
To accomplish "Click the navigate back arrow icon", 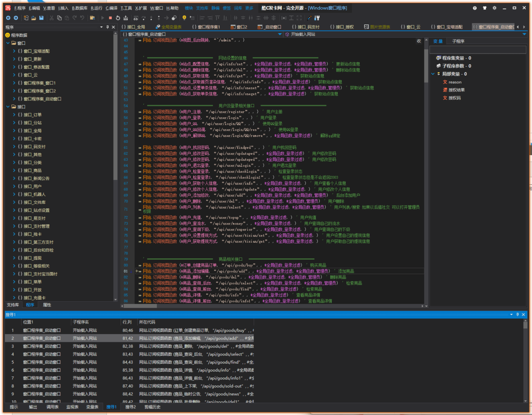I will 8,18.
